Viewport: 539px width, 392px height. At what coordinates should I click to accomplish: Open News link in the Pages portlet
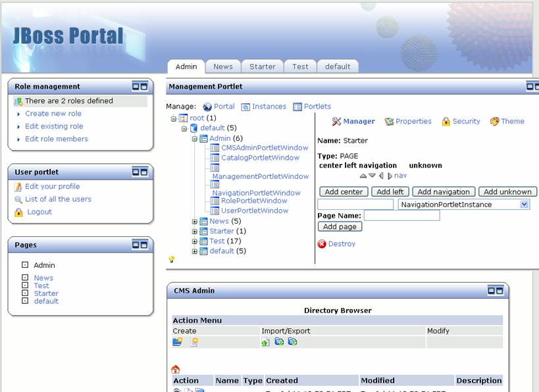point(43,278)
